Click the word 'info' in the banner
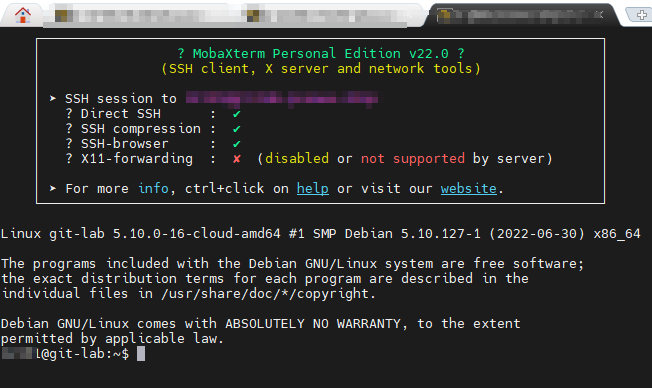The image size is (652, 388). (153, 189)
